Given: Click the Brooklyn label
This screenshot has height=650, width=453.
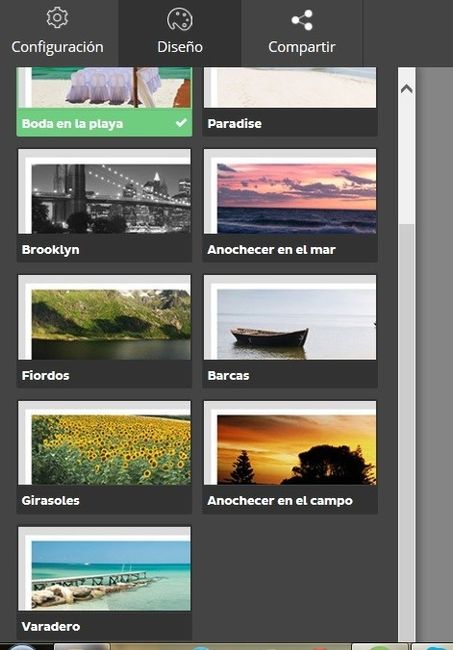Looking at the screenshot, I should [51, 250].
